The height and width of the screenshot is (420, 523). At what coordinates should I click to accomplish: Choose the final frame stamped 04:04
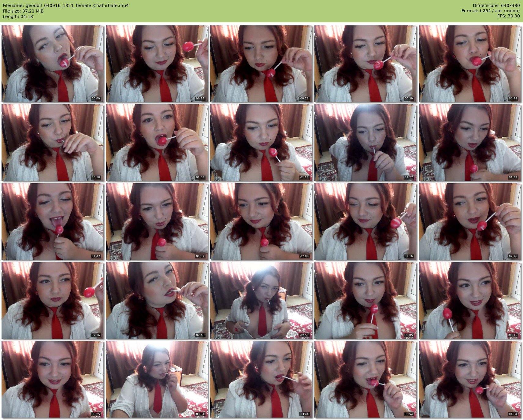click(470, 379)
